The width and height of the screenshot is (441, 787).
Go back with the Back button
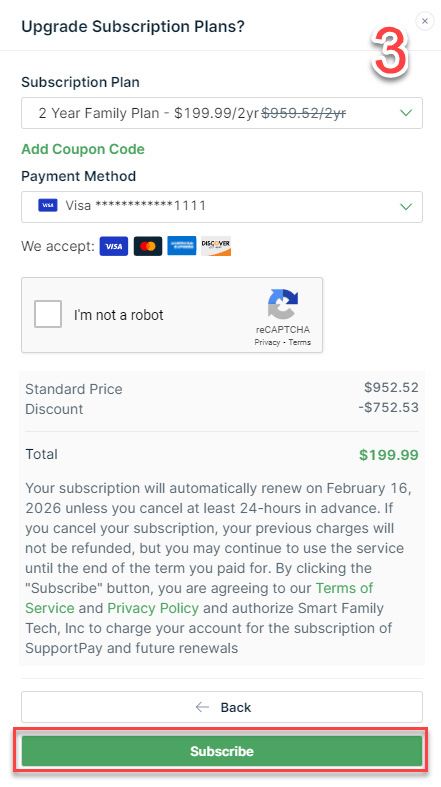click(222, 707)
